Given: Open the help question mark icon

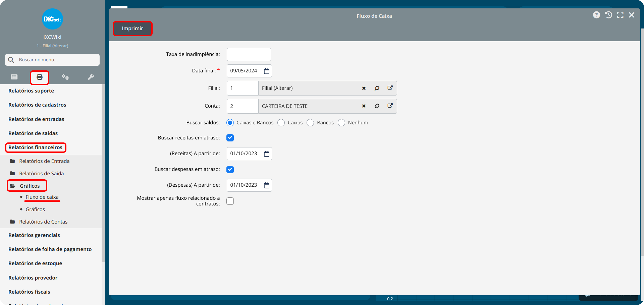Looking at the screenshot, I should coord(596,15).
